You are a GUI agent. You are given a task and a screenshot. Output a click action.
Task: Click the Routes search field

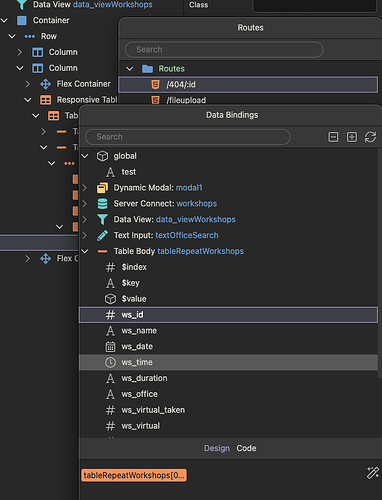pos(224,50)
